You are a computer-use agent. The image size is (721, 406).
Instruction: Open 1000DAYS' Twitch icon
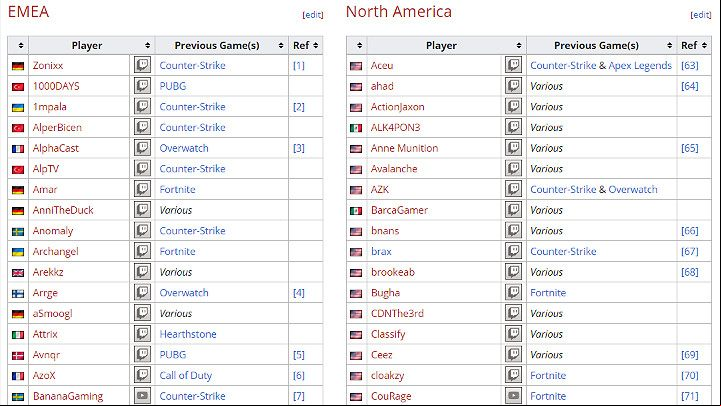click(x=142, y=86)
